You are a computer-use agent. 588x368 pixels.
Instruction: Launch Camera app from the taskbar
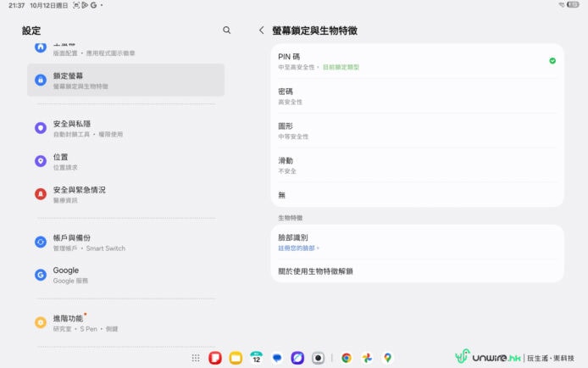[318, 358]
